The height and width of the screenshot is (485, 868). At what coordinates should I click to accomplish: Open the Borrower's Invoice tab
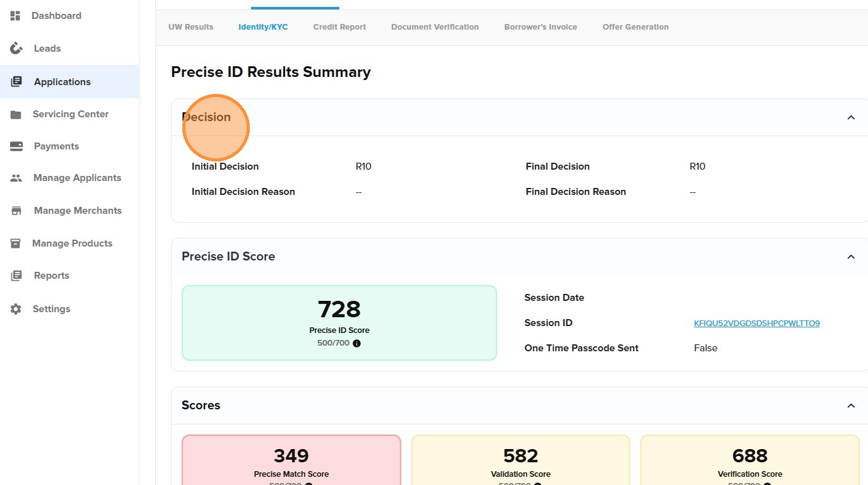541,27
